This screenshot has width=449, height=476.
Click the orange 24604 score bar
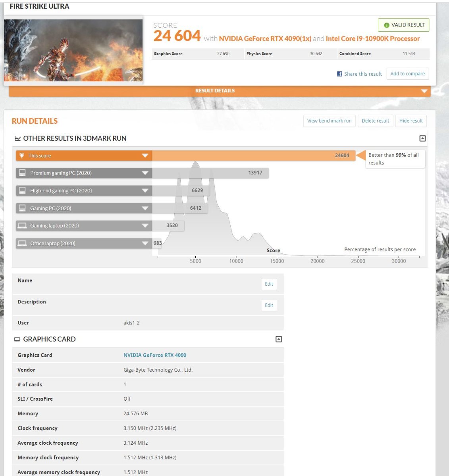click(x=254, y=155)
